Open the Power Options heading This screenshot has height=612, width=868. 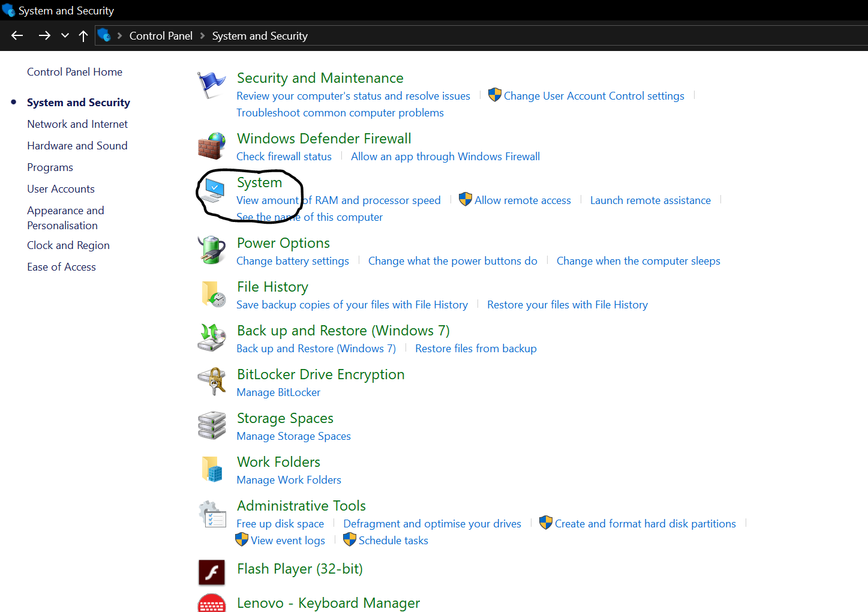(283, 243)
